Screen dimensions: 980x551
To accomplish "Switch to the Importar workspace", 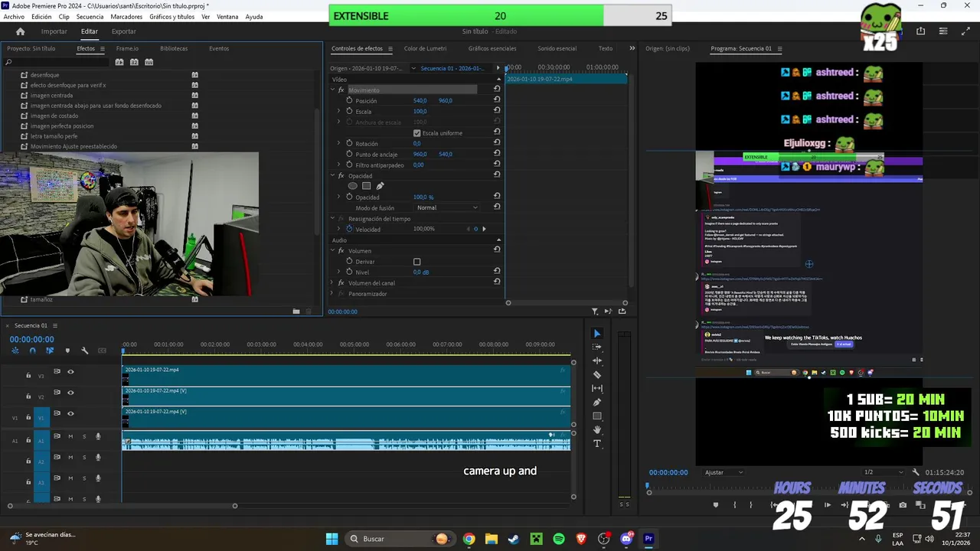I will 54,31.
